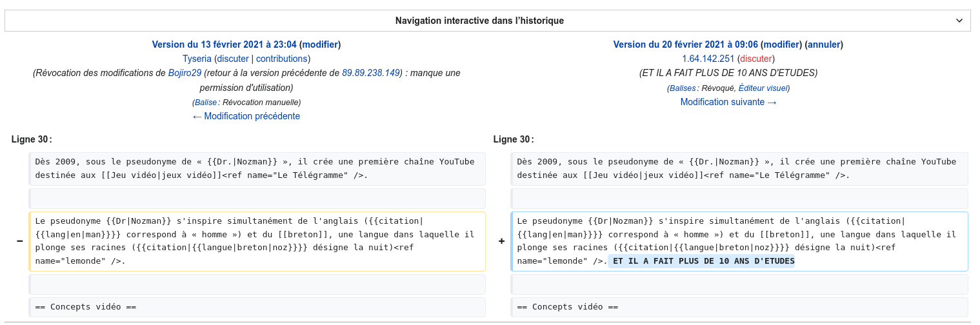The width and height of the screenshot is (980, 325).
Task: Open Bojiro29 user link
Action: pyautogui.click(x=185, y=73)
